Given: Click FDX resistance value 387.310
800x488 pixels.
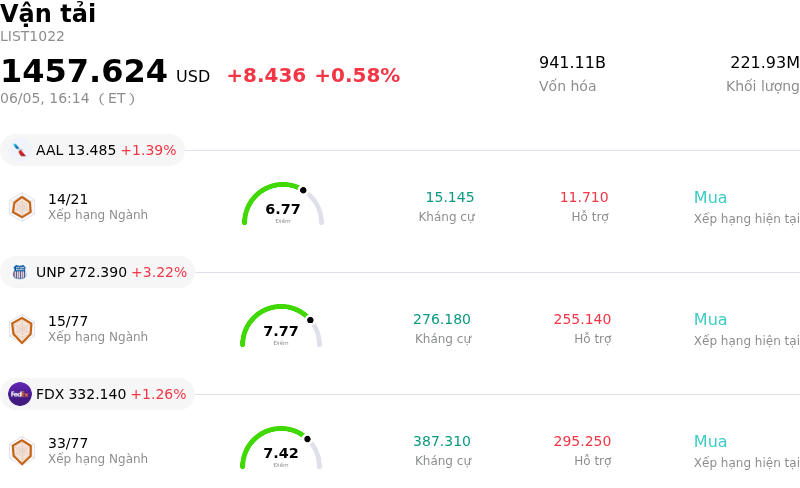Looking at the screenshot, I should [x=442, y=441].
